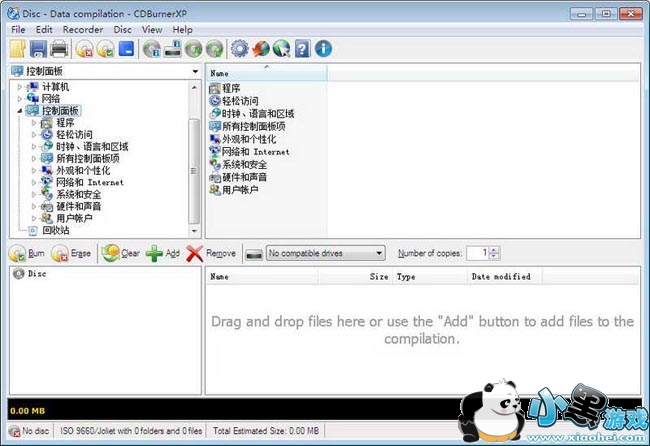Open the Disc menu
Image resolution: width=650 pixels, height=446 pixels.
(x=122, y=29)
